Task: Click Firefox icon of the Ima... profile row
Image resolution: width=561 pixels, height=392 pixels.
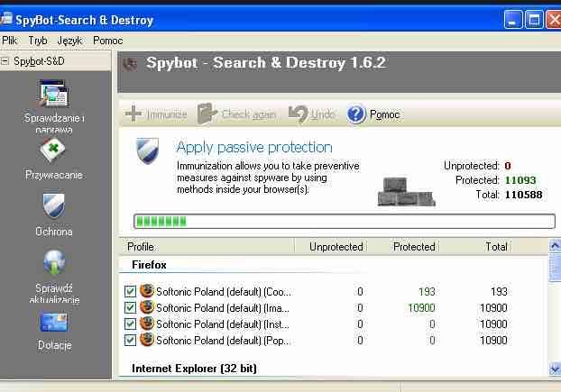Action: pos(147,307)
